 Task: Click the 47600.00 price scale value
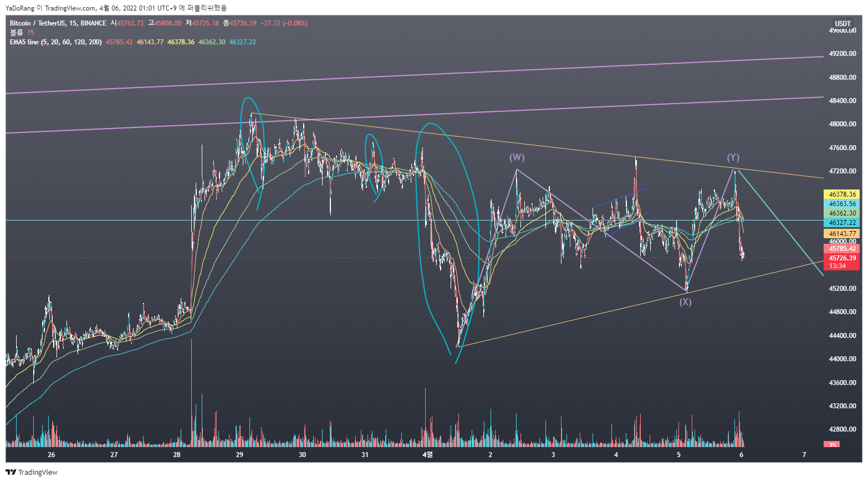point(843,148)
